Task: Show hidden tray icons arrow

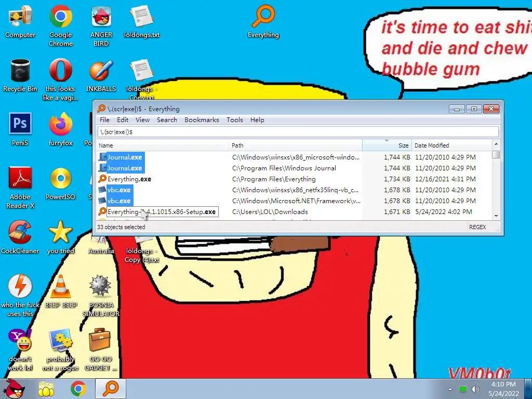Action: [450, 389]
